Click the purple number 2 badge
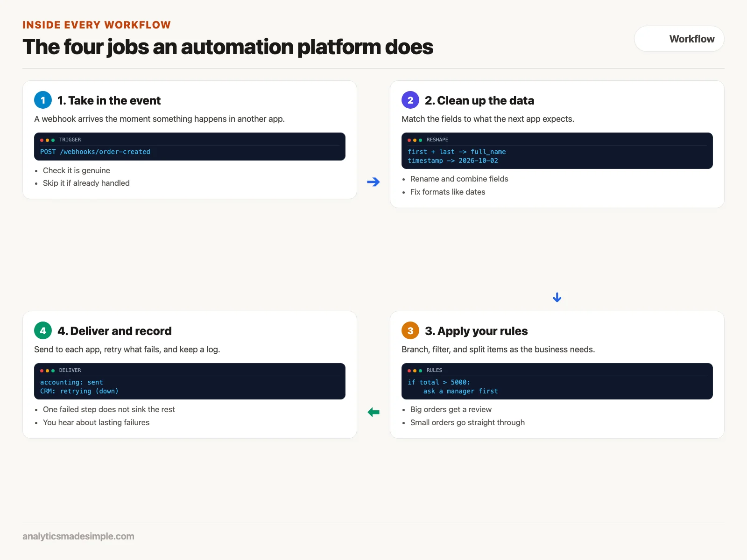Image resolution: width=747 pixels, height=560 pixels. [x=410, y=100]
